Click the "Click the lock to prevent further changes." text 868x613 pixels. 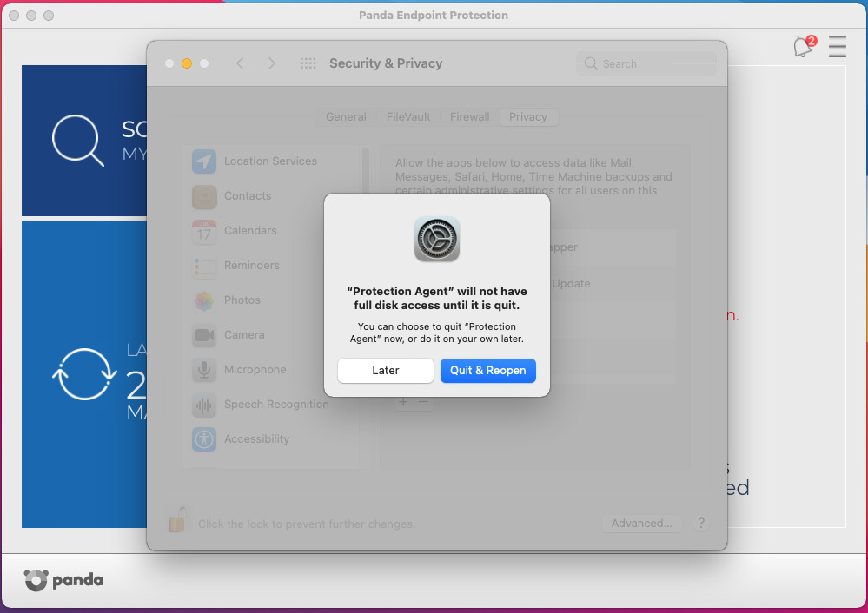tap(307, 524)
